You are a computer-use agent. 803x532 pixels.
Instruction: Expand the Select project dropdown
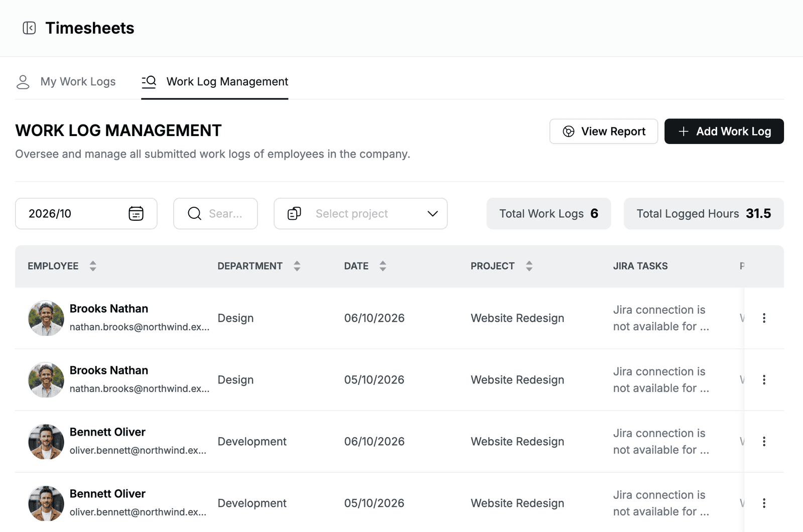point(433,214)
